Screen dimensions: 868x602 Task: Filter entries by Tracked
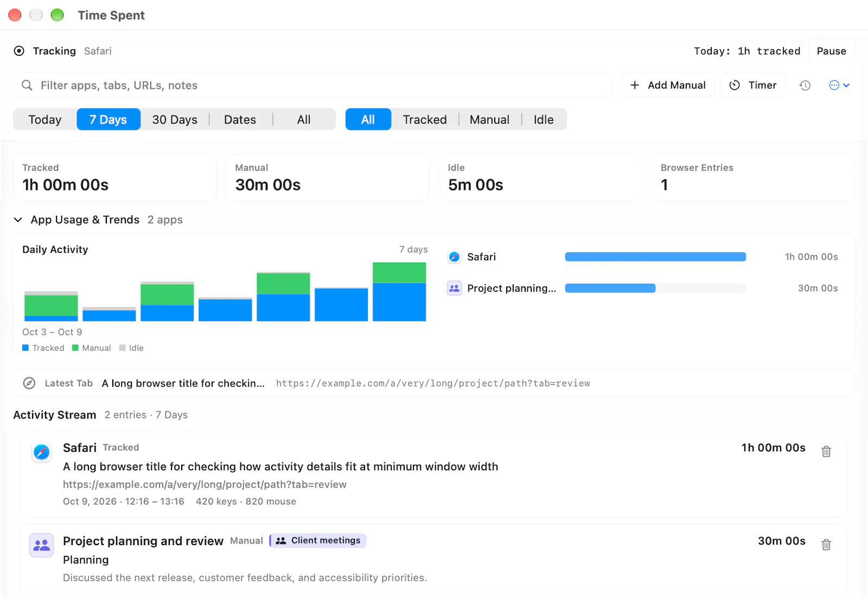425,119
